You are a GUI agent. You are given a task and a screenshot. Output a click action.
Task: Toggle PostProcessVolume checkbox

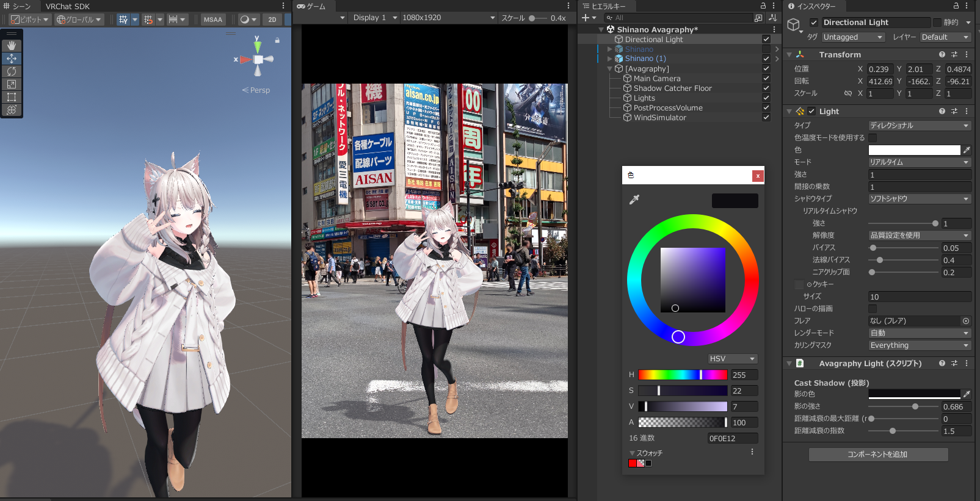[x=766, y=107]
